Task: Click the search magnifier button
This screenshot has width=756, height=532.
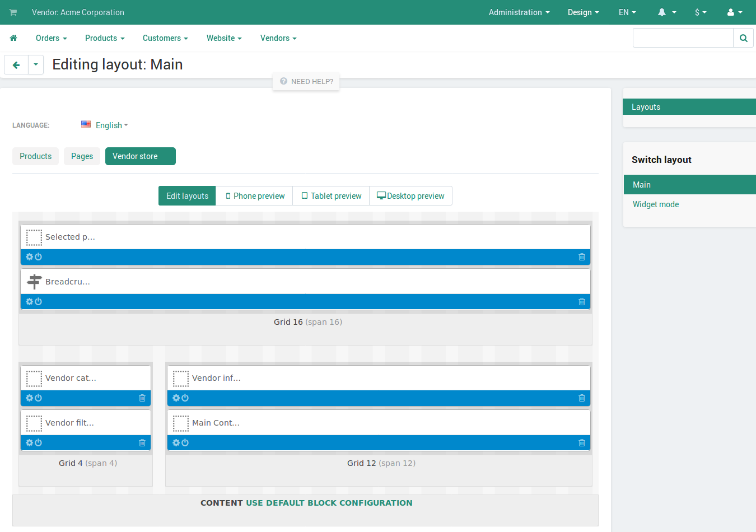Action: point(743,38)
